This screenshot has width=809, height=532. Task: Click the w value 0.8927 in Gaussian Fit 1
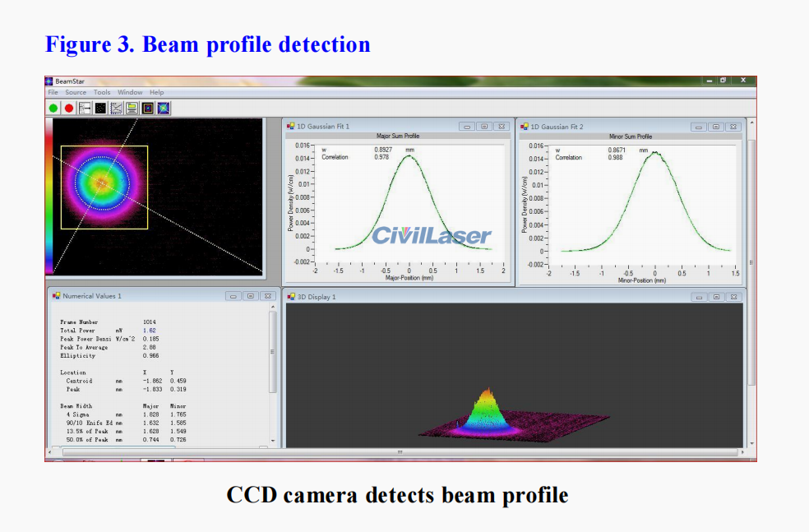click(383, 150)
